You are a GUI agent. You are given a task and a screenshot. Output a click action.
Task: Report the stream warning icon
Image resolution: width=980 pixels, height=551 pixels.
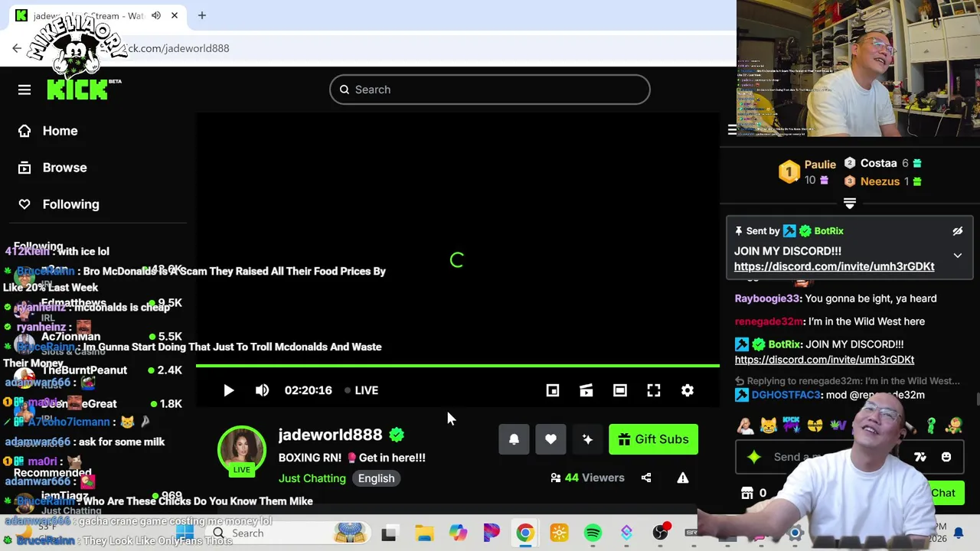(683, 478)
